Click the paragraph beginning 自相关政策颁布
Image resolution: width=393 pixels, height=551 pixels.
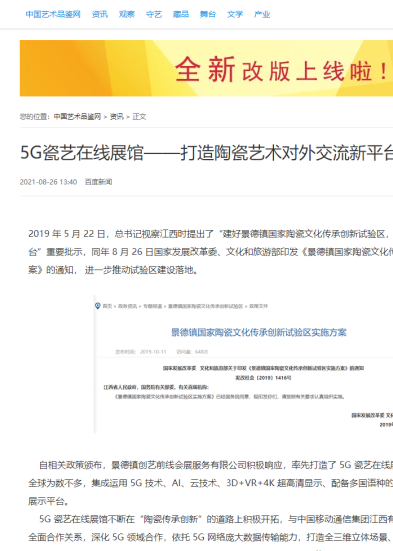pos(211,483)
